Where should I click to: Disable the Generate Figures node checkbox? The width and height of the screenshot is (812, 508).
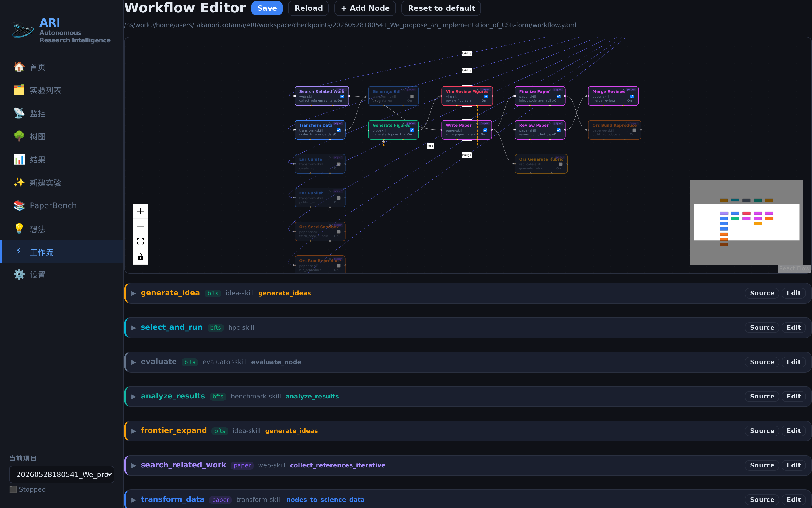tap(412, 130)
